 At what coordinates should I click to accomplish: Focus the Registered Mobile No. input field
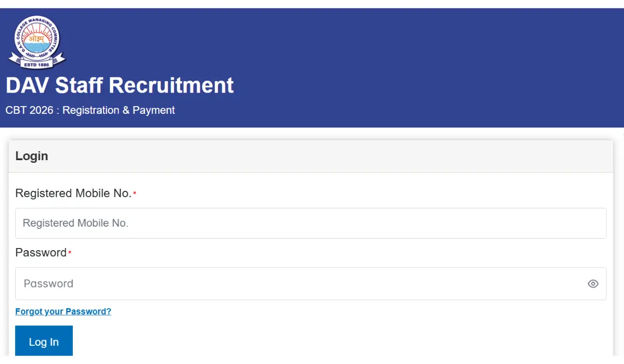tap(311, 223)
